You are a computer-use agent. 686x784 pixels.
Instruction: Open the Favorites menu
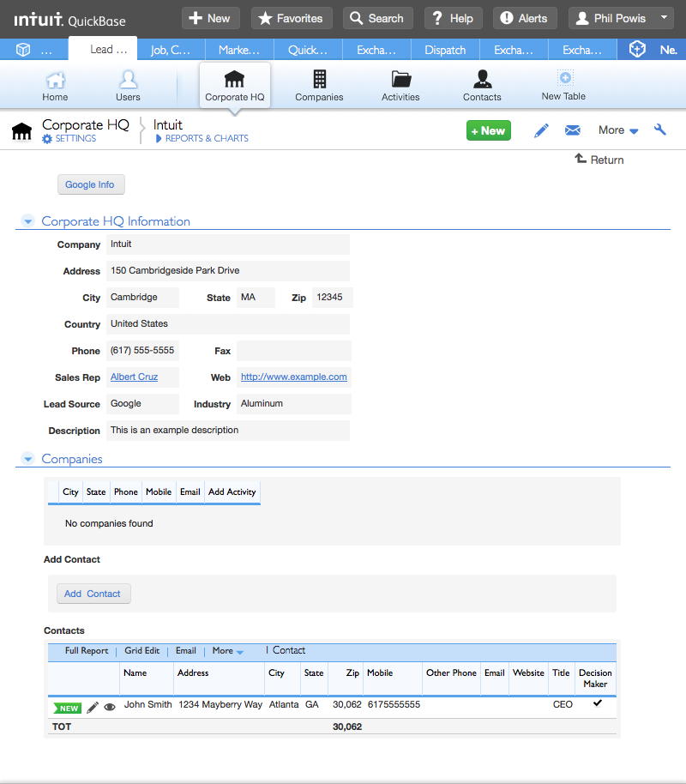click(x=292, y=19)
